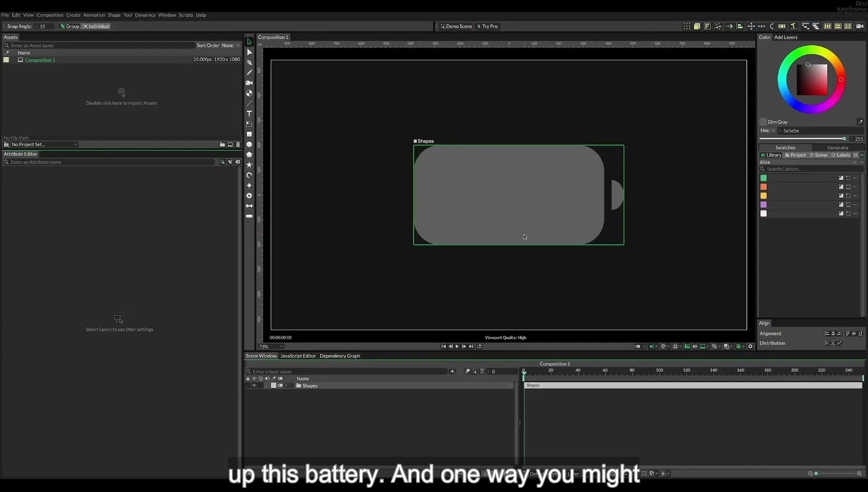Screen dimensions: 868x492
Task: Enable Group selection mode
Action: (x=70, y=26)
